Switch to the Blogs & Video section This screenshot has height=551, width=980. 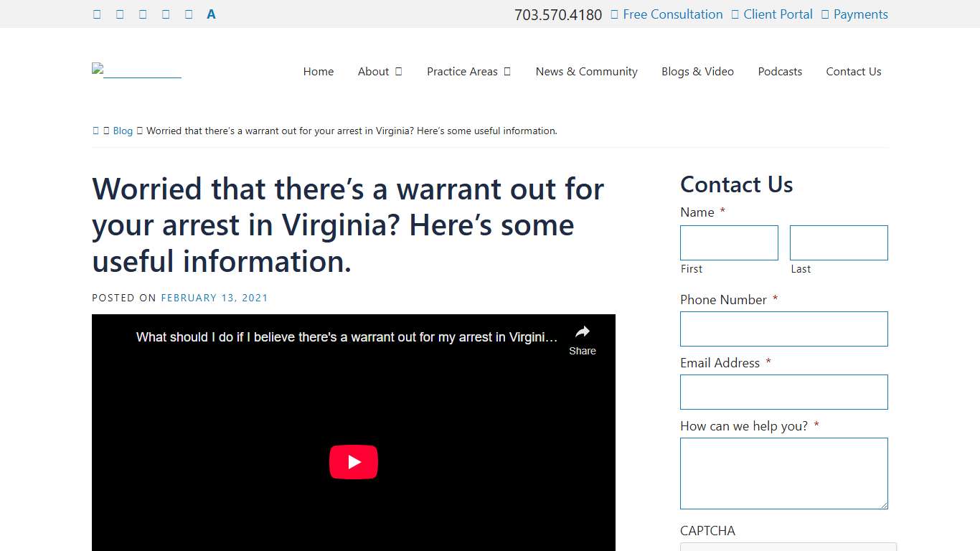tap(697, 71)
